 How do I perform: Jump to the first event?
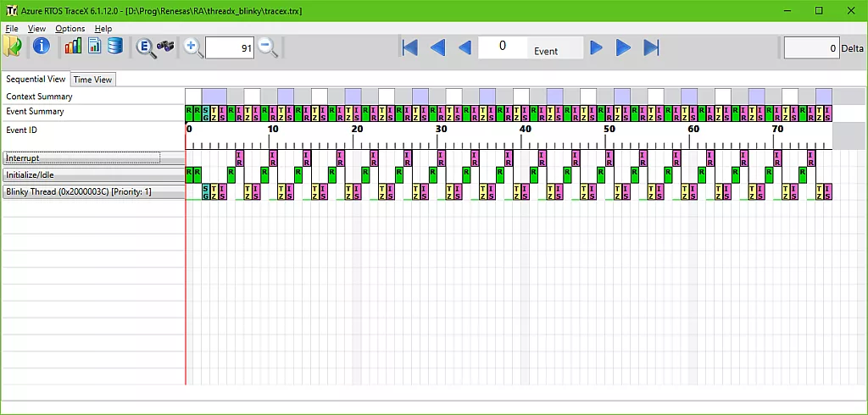409,47
